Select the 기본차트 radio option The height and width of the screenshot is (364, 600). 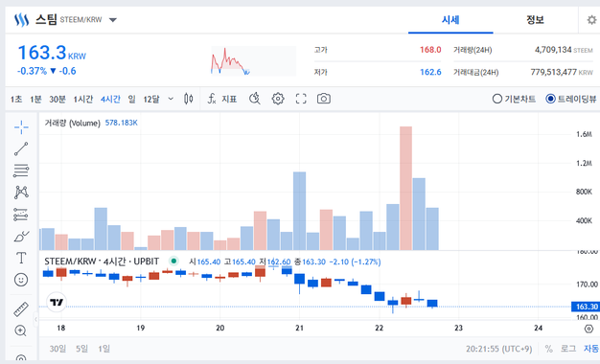(514, 99)
